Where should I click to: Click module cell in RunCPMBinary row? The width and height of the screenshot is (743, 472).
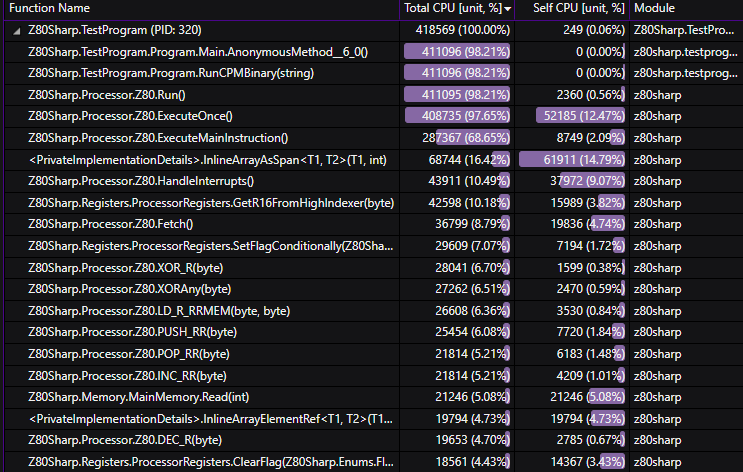click(x=685, y=73)
